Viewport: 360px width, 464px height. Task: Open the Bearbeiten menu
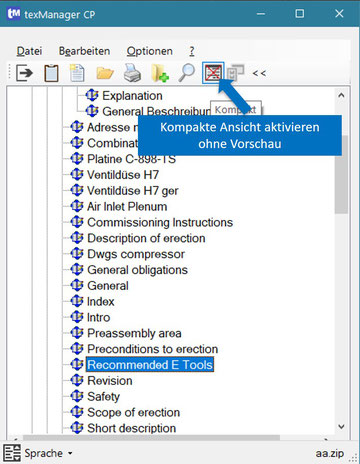(x=84, y=51)
